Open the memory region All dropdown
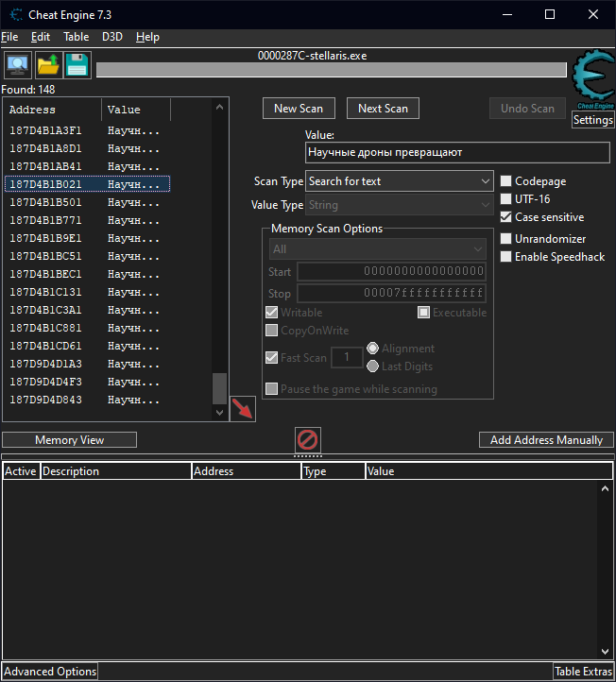 (x=378, y=249)
